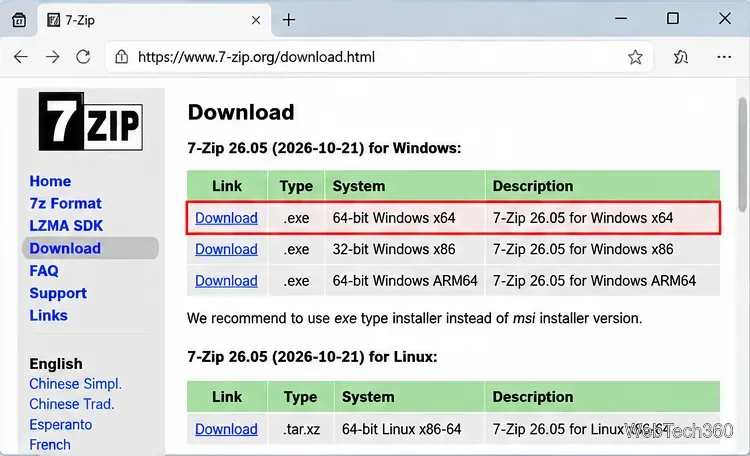The image size is (750, 456).
Task: Click the '.tar.xz' type cell
Action: coord(301,429)
